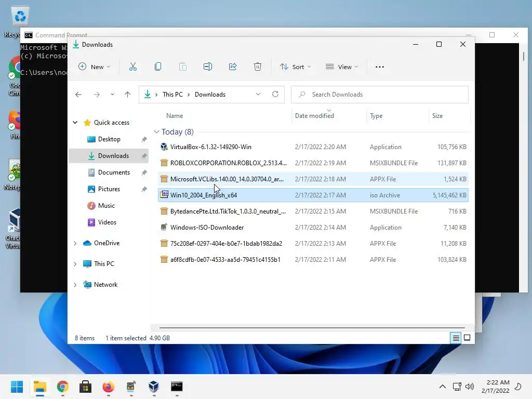
Task: Select the ByteDancePte.Ltd.TikTok file row name
Action: click(x=228, y=211)
